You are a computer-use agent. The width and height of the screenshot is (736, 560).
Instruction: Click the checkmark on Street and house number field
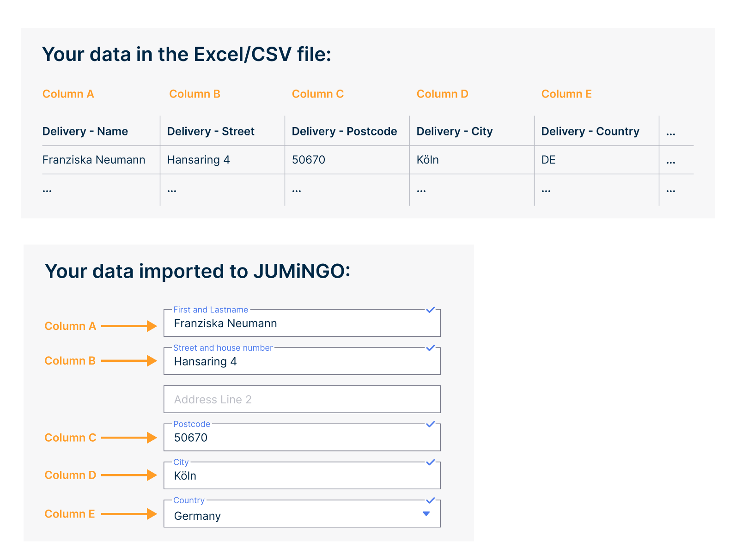coord(431,348)
